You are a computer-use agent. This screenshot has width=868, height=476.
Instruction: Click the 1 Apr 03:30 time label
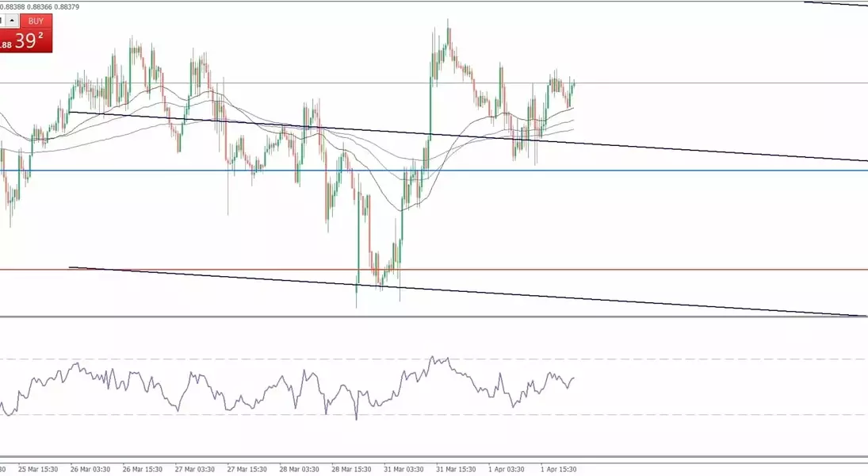click(506, 470)
